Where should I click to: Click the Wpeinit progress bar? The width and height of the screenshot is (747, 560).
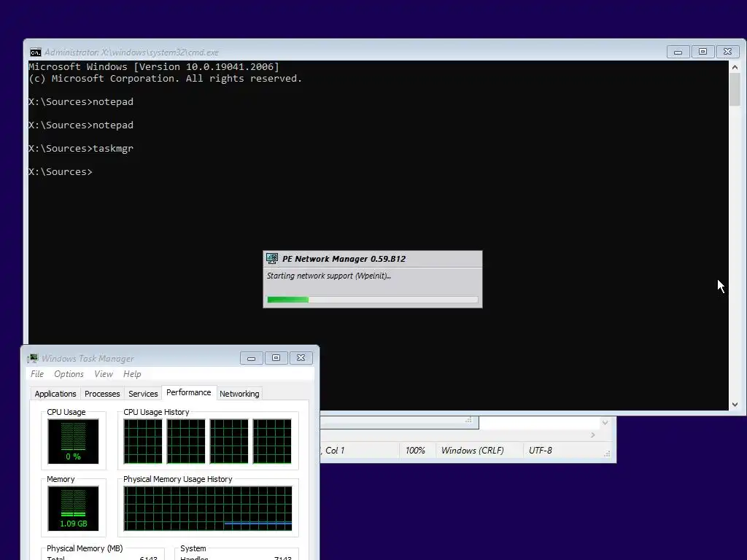[x=373, y=300]
